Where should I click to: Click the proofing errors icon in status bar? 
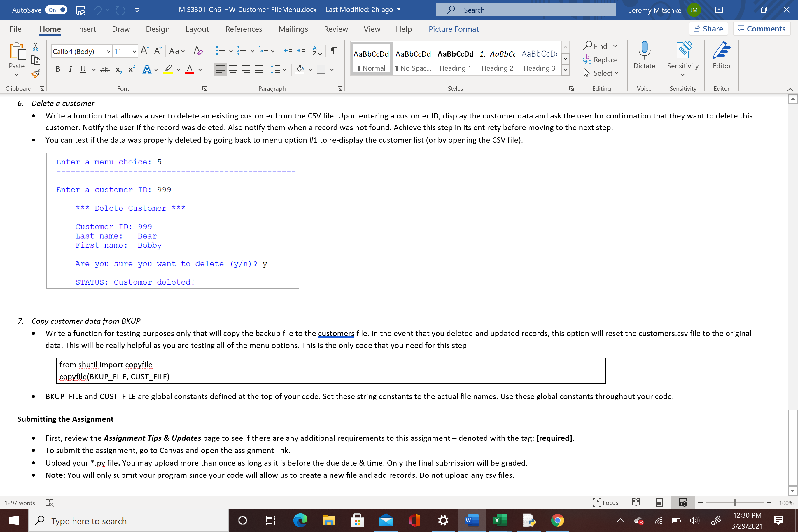[x=50, y=503]
